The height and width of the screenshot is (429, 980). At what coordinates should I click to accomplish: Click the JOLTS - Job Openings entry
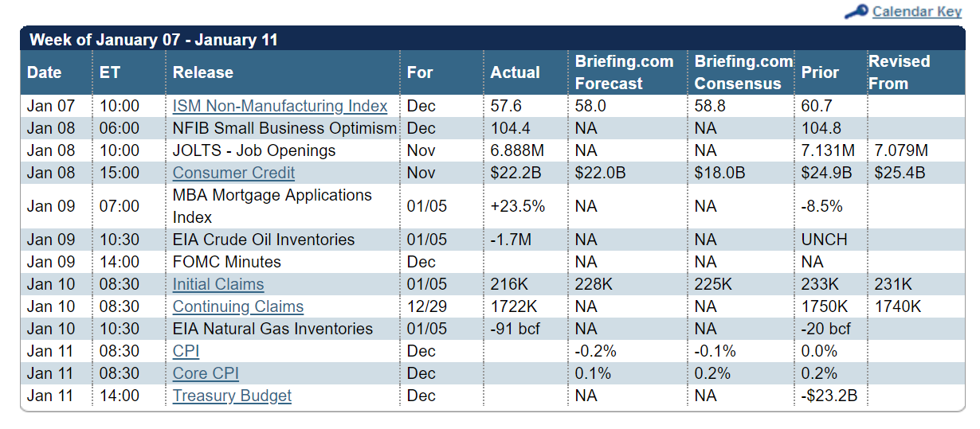click(254, 150)
